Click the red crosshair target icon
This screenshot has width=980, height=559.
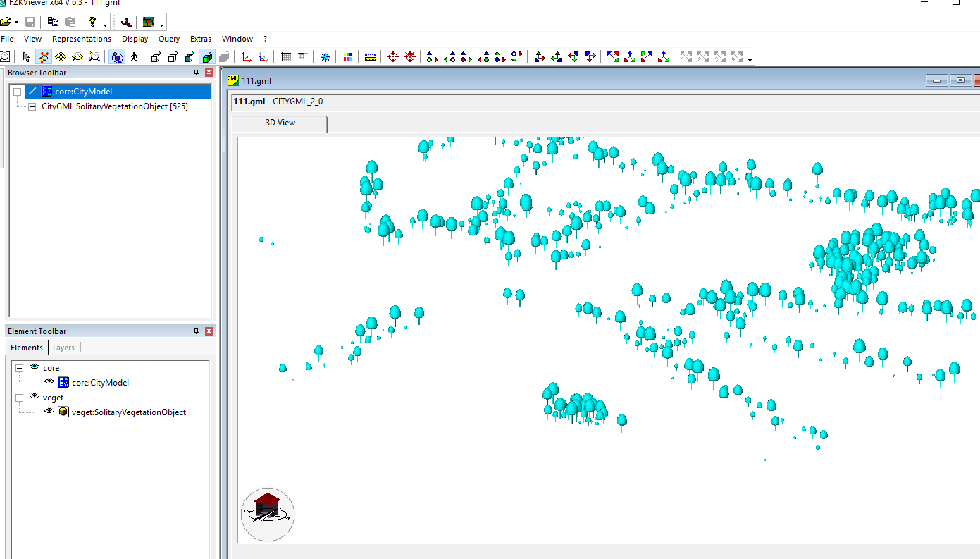click(x=393, y=57)
